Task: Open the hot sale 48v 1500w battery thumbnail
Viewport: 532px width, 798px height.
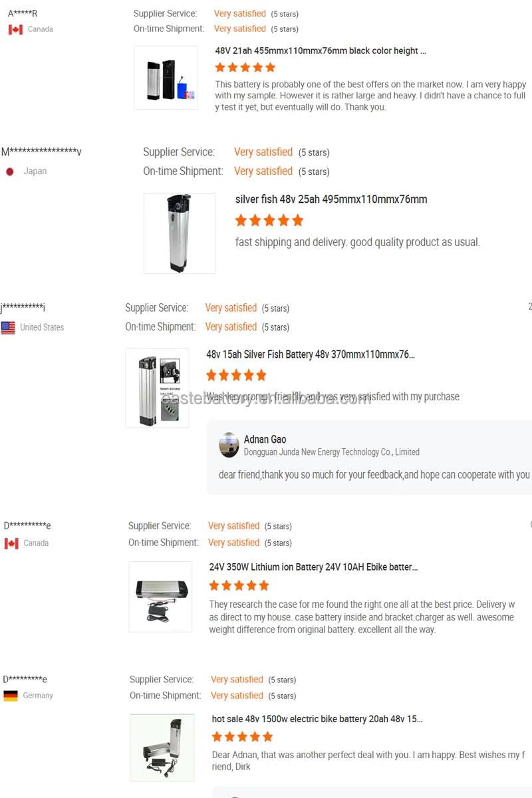Action: pos(162,747)
